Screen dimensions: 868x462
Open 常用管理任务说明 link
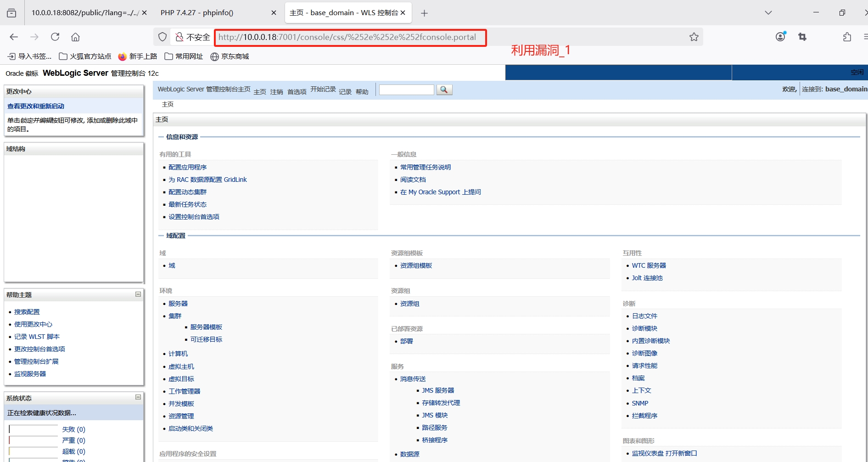pos(426,167)
